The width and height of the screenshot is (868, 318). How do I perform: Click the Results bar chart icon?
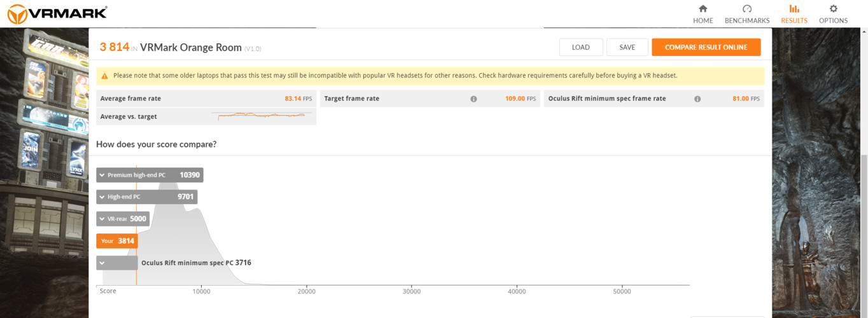point(794,9)
